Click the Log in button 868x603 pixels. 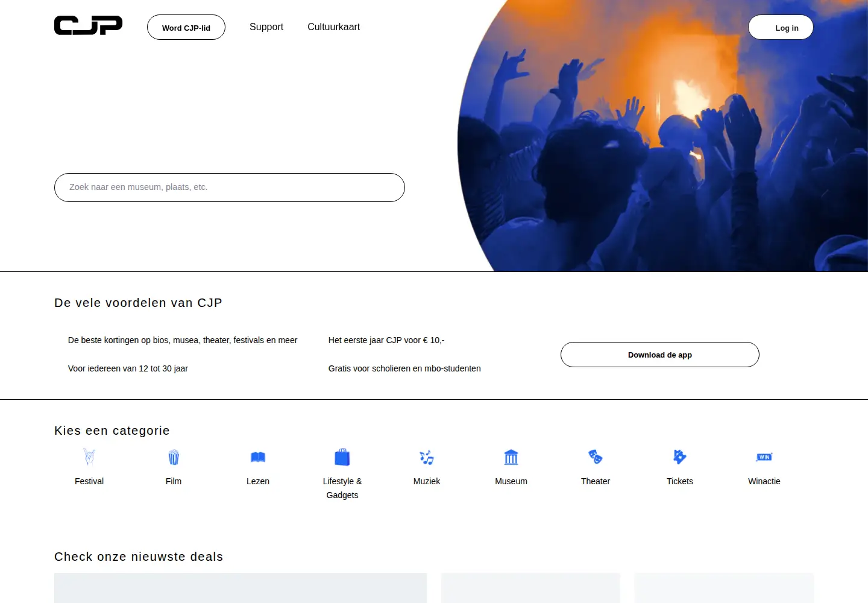pos(781,27)
